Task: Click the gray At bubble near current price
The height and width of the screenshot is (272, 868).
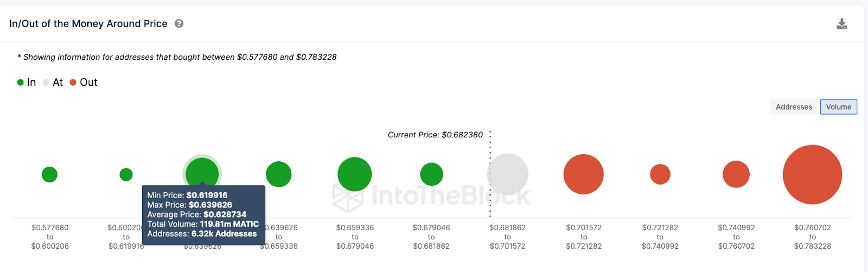Action: point(508,174)
